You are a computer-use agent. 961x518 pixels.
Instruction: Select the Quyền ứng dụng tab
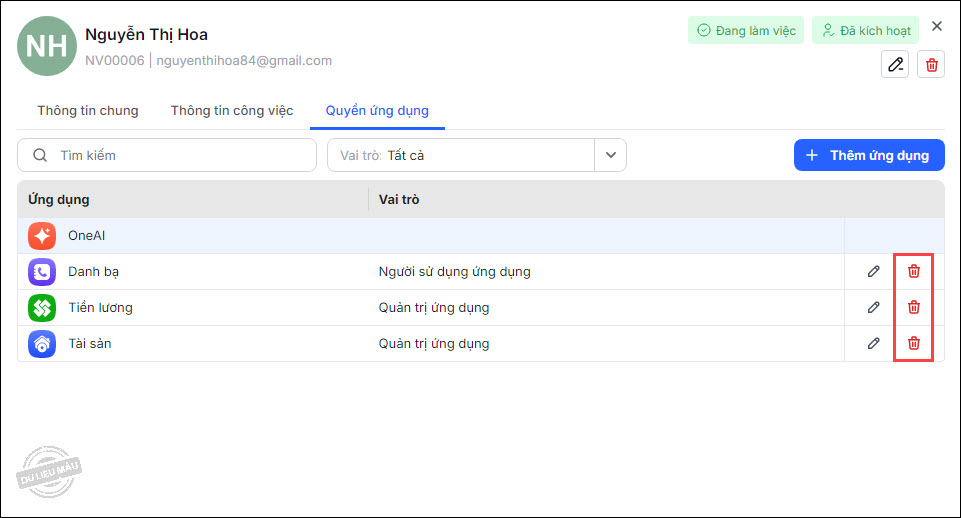[x=377, y=110]
